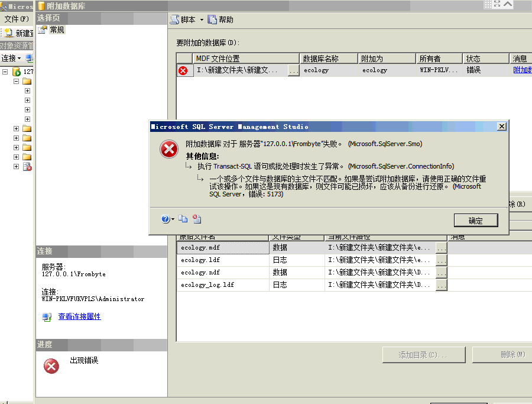Click the 数据库名称 column header
The height and width of the screenshot is (404, 532).
pyautogui.click(x=329, y=59)
